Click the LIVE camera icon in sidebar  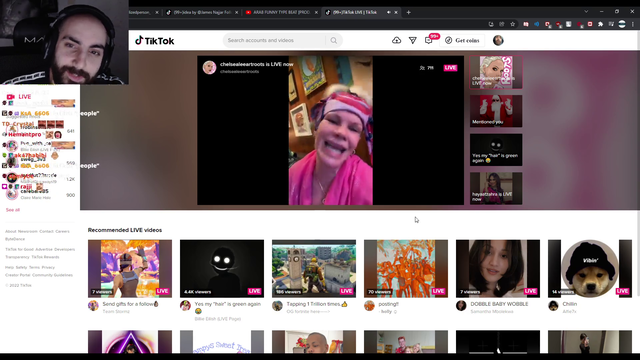[x=11, y=97]
